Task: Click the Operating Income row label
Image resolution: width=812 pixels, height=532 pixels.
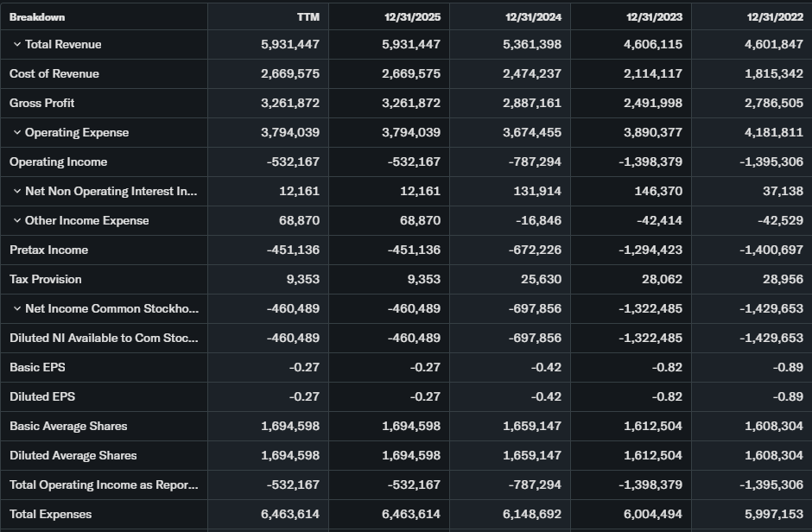Action: pyautogui.click(x=59, y=162)
